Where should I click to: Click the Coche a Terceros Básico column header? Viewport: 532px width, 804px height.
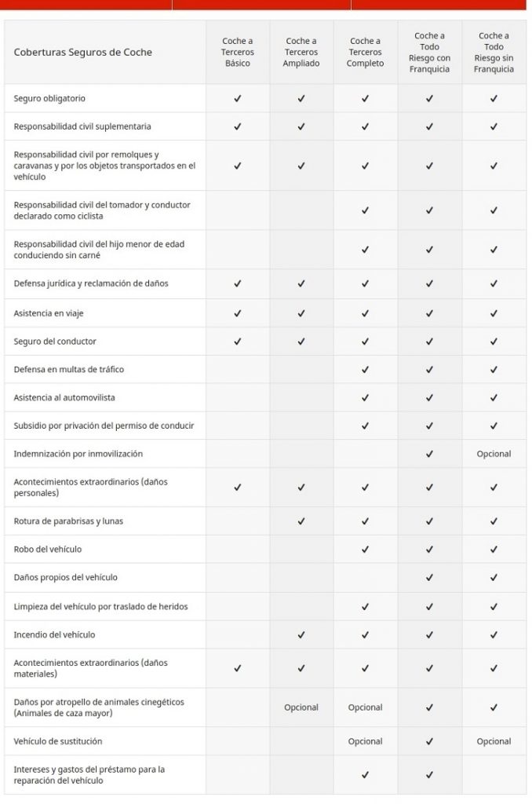pyautogui.click(x=237, y=52)
